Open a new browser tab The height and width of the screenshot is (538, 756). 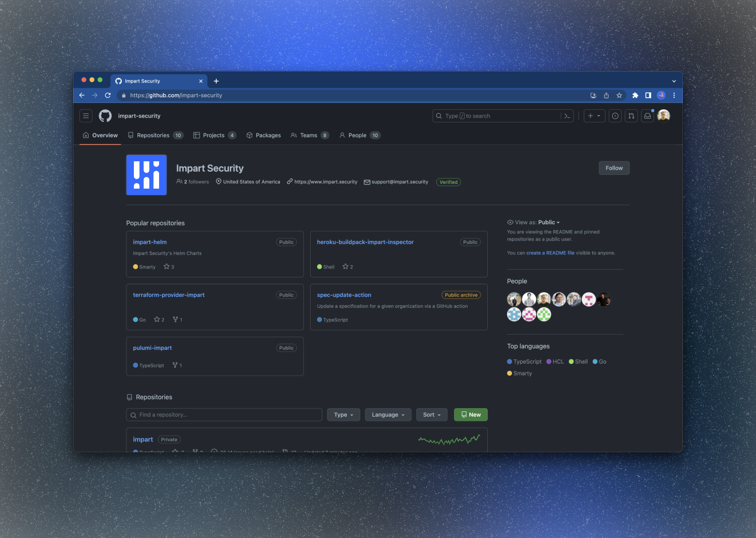pyautogui.click(x=216, y=81)
